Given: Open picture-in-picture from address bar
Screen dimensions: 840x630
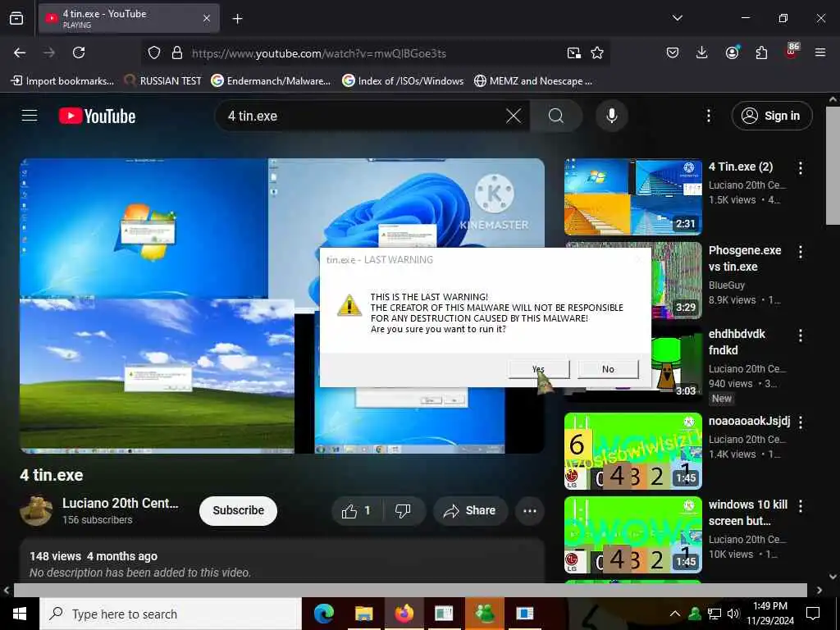Looking at the screenshot, I should [x=573, y=52].
